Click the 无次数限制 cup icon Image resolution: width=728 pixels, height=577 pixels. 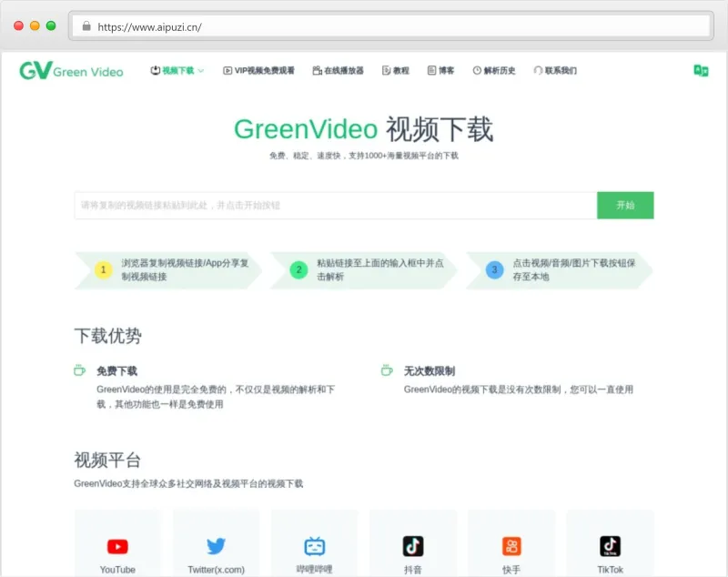tap(387, 370)
